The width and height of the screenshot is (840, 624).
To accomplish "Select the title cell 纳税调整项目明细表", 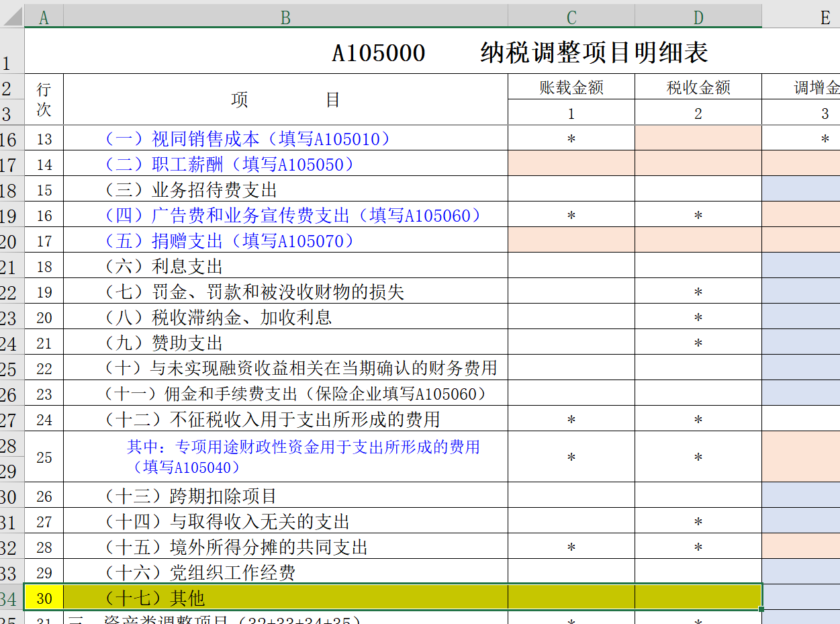I will click(520, 53).
